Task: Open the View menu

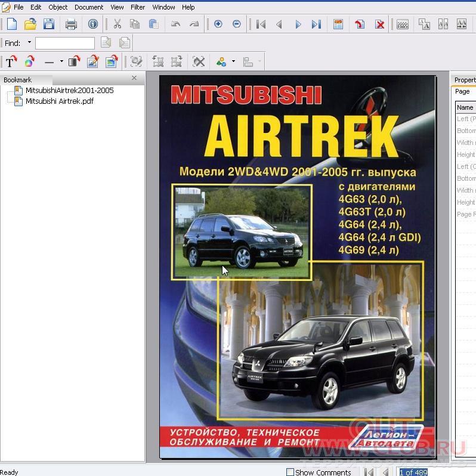Action: click(x=117, y=7)
